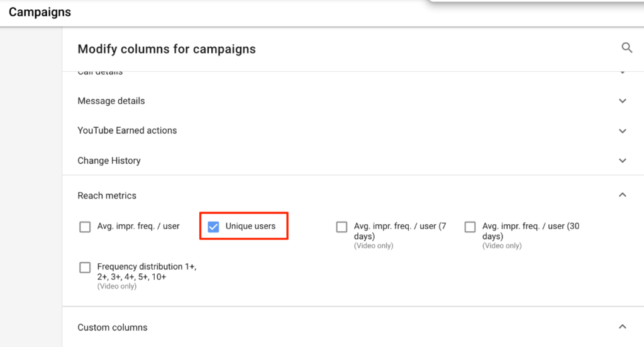Click the Unique users label text

coord(250,226)
